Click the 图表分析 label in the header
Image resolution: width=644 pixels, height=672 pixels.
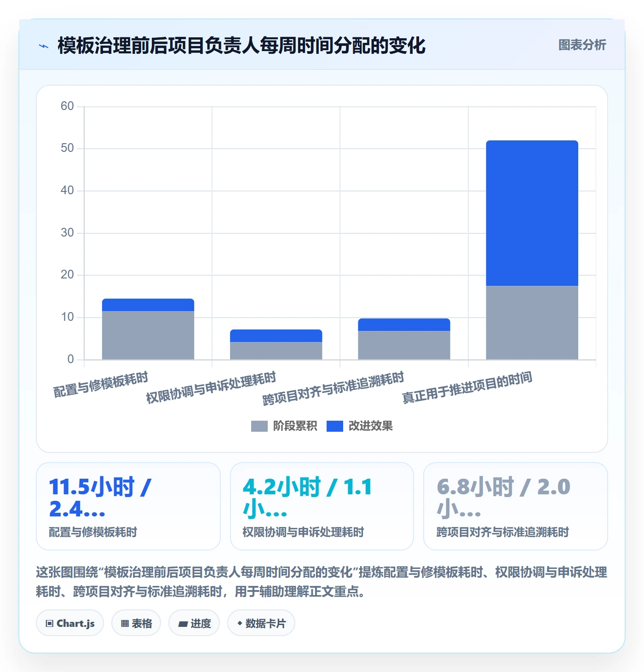pyautogui.click(x=582, y=45)
